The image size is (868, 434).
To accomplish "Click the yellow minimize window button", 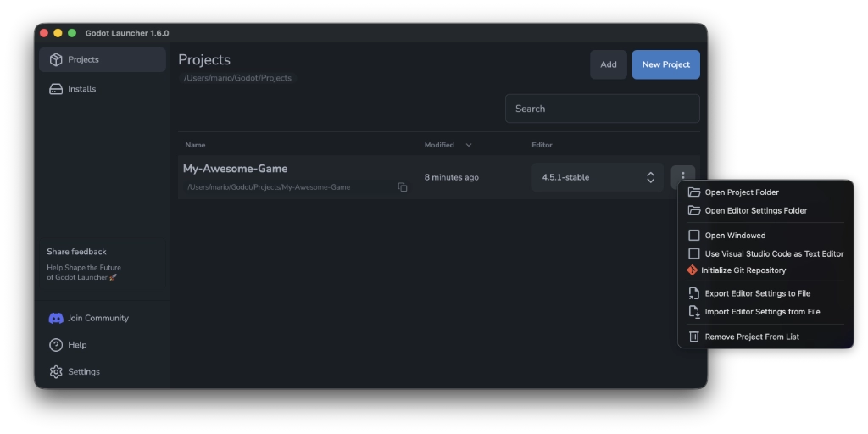I will (58, 33).
